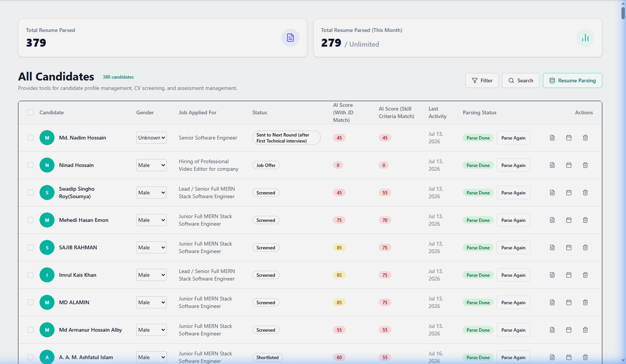Click the Search button
626x364 pixels.
[x=521, y=80]
